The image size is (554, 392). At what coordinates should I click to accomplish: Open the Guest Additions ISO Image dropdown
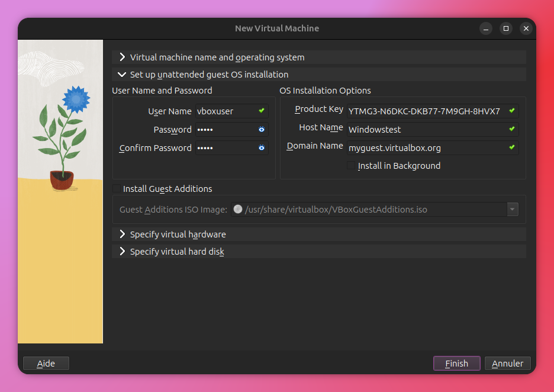(513, 209)
